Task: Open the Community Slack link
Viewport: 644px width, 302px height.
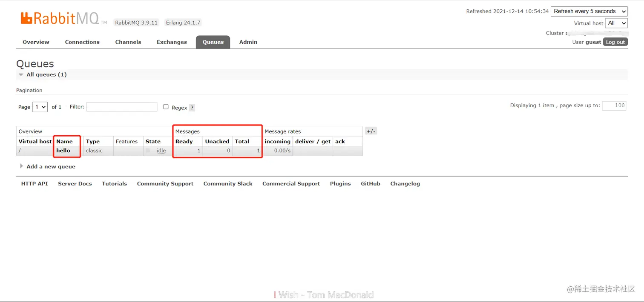Action: click(x=228, y=184)
